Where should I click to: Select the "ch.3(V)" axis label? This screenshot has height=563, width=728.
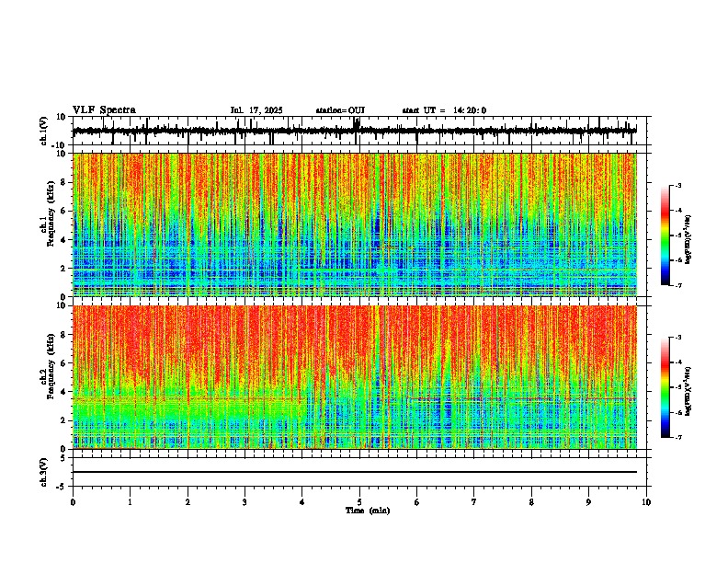click(x=44, y=473)
